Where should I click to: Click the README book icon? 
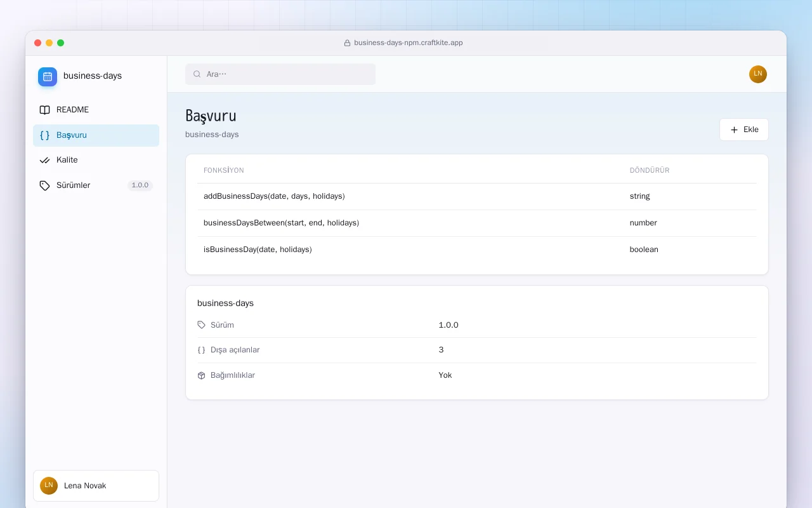pos(44,110)
